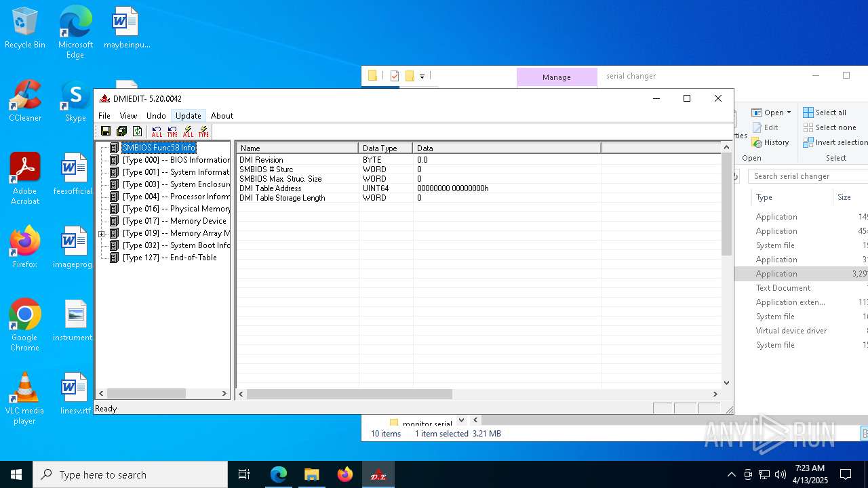The image size is (868, 488).
Task: Open the View menu
Action: tap(128, 116)
